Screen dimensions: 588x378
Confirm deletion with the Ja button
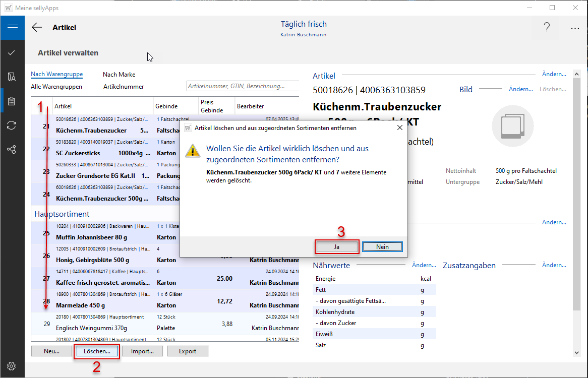(336, 246)
